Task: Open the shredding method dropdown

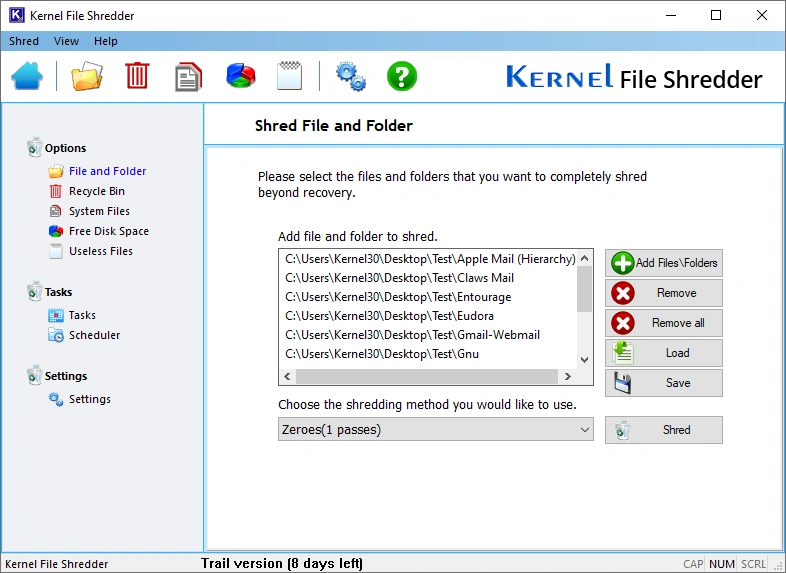Action: (436, 430)
